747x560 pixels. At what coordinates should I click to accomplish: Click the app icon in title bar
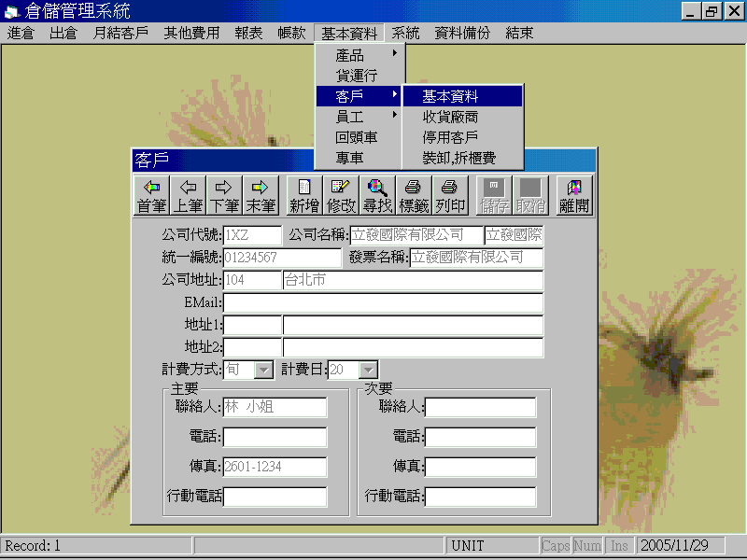pos(12,11)
